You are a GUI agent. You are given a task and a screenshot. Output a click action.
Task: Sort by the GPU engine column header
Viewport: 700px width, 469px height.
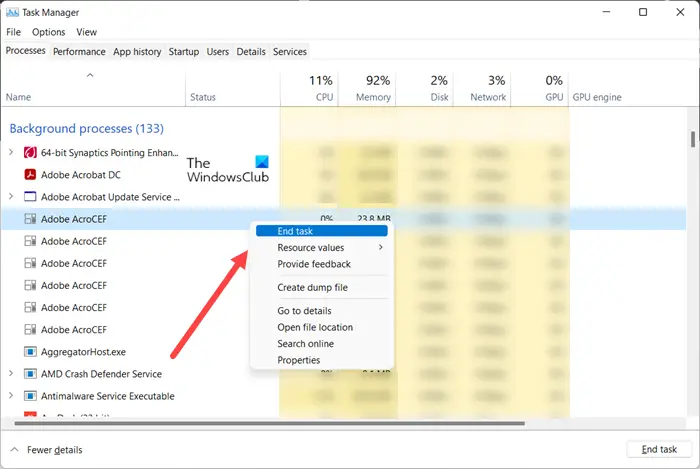click(597, 97)
